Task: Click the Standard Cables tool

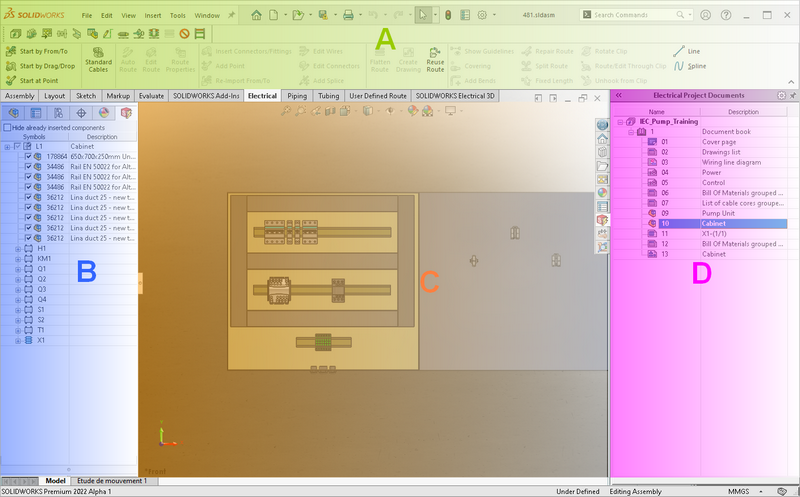Action: [x=99, y=62]
